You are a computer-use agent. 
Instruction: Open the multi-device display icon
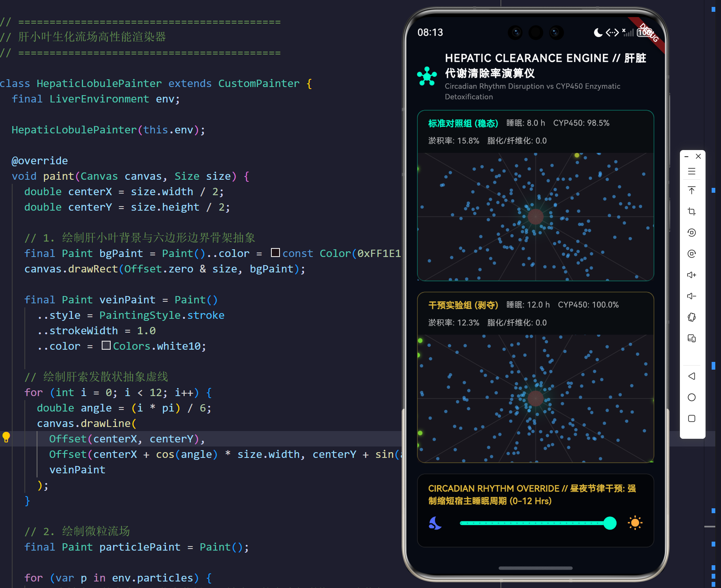(692, 338)
